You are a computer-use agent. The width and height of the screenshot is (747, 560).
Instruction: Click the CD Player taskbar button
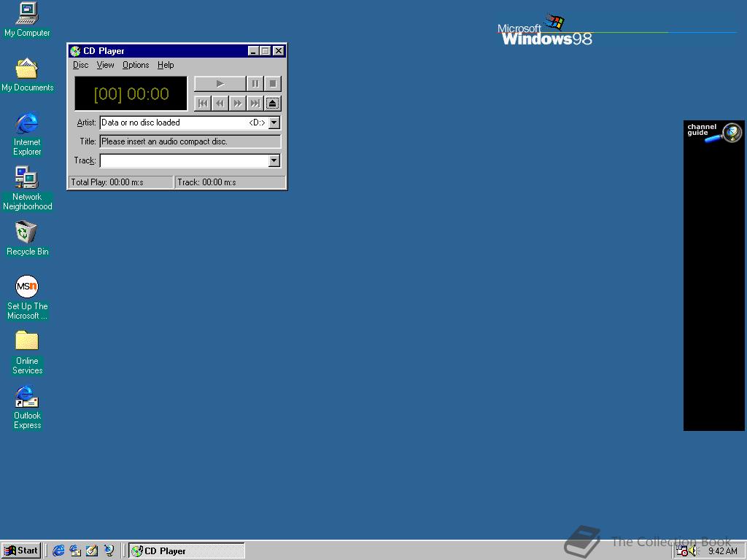(187, 551)
